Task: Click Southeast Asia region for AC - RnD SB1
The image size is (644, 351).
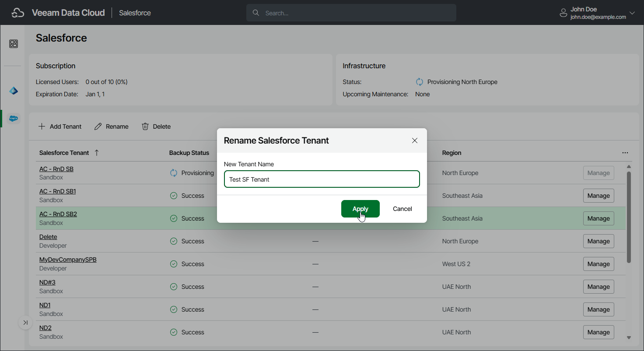Action: (x=462, y=196)
